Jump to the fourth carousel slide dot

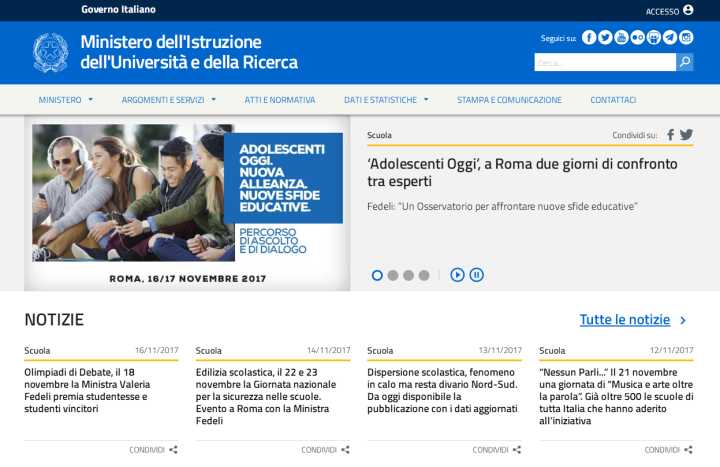[x=424, y=275]
